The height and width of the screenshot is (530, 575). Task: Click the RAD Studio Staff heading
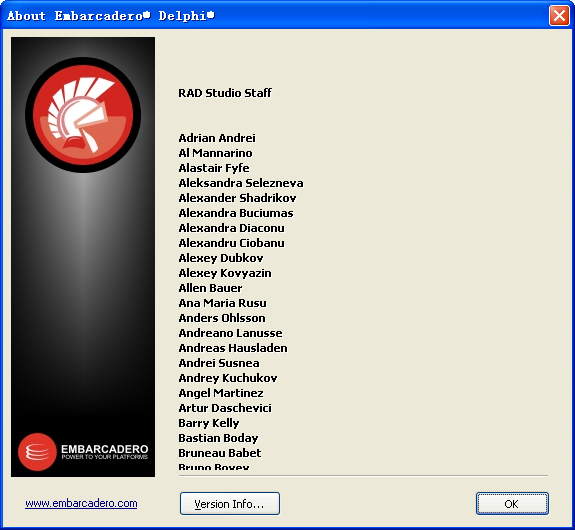tap(225, 93)
